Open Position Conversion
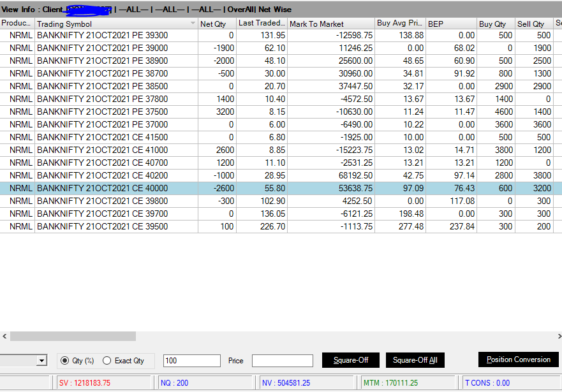 pyautogui.click(x=518, y=359)
